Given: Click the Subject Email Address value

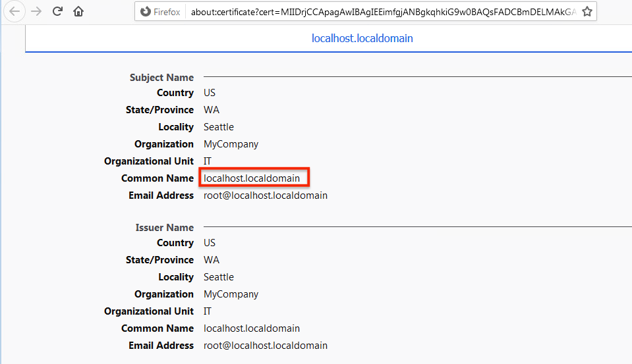Looking at the screenshot, I should pos(265,195).
